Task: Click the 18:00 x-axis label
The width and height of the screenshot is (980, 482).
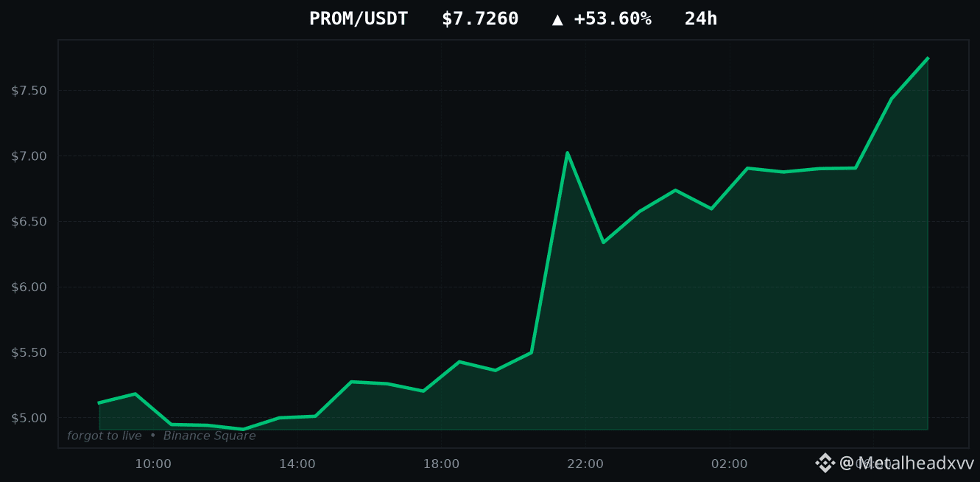Action: [441, 464]
